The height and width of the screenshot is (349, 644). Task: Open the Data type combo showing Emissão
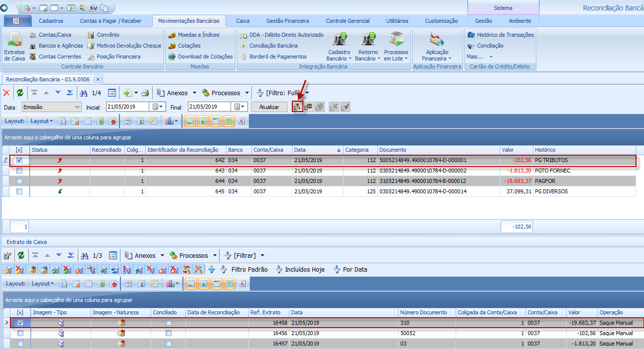point(51,107)
